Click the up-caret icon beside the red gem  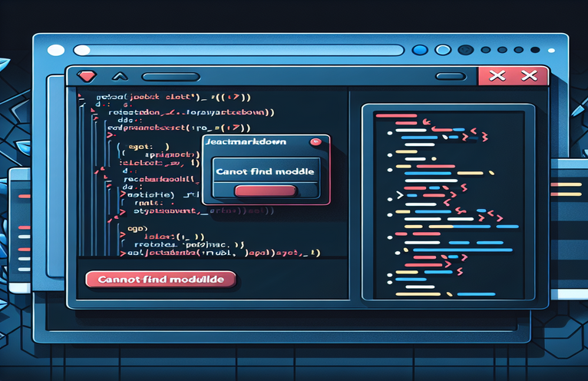tap(119, 75)
